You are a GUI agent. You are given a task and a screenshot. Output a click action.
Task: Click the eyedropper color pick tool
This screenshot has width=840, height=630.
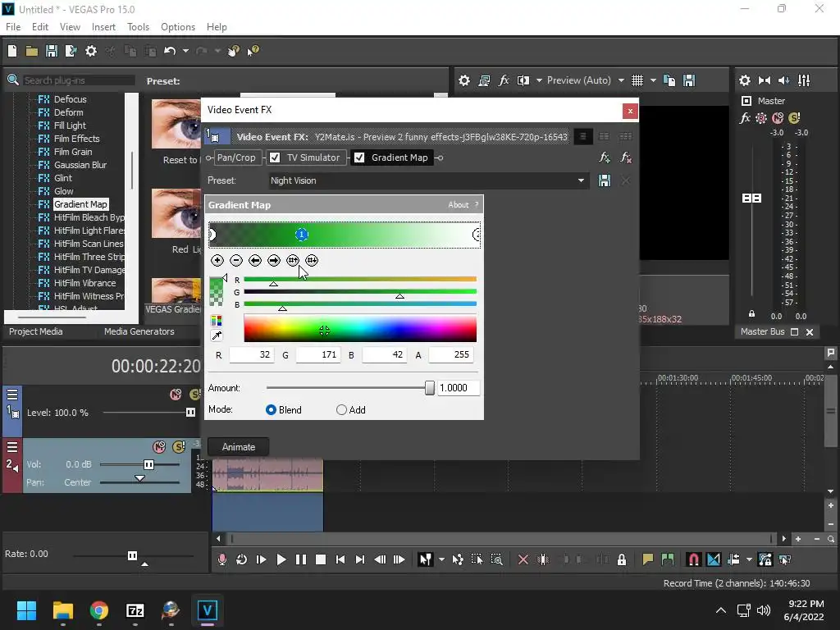coord(217,336)
